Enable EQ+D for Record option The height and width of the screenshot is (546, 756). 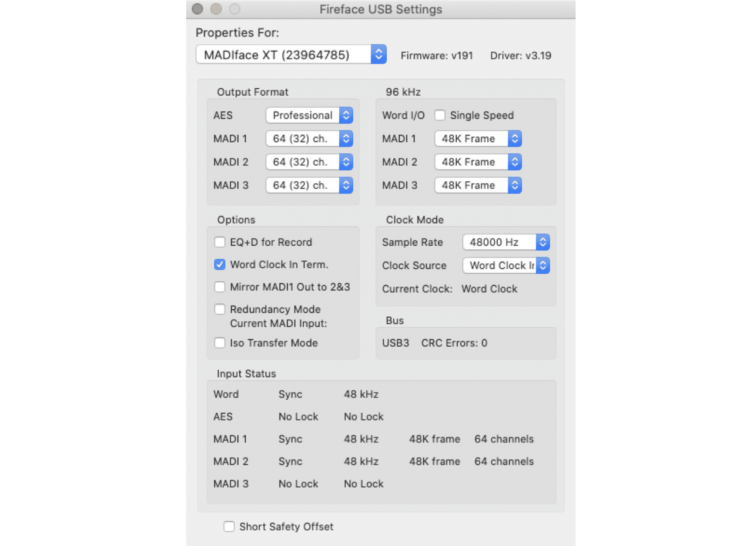[220, 242]
